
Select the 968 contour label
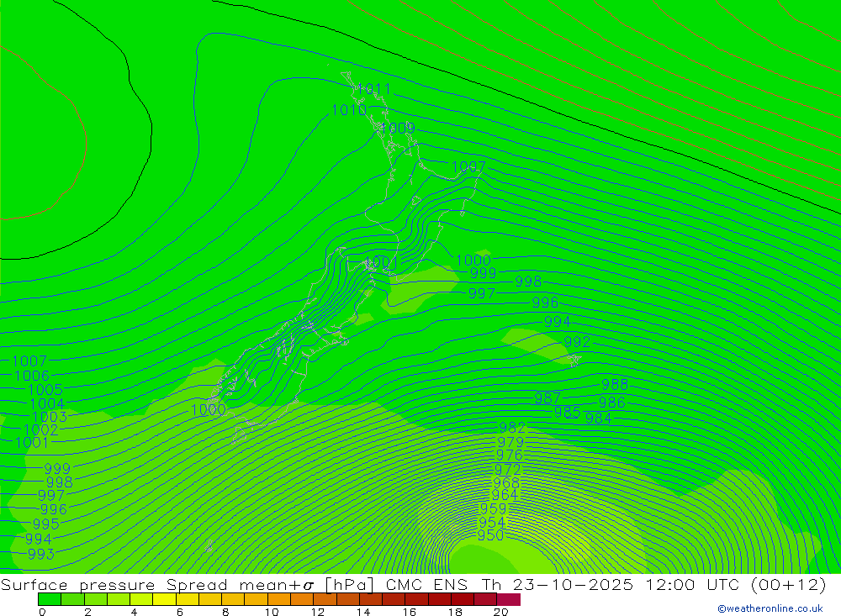click(506, 483)
